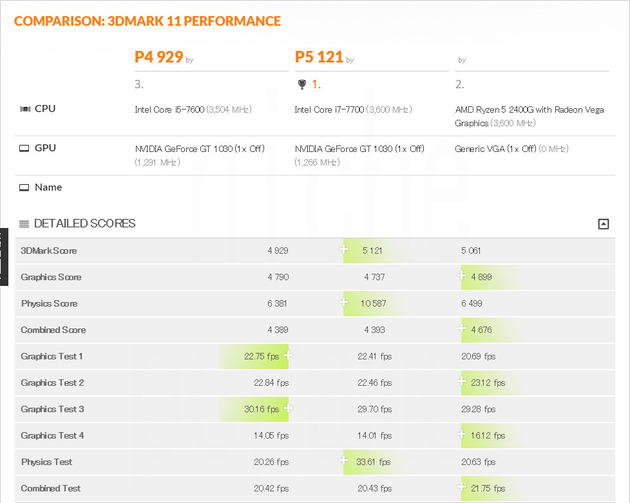The width and height of the screenshot is (630, 503).
Task: Click the Graphics Test 2 value 22.84 fps
Action: [271, 383]
